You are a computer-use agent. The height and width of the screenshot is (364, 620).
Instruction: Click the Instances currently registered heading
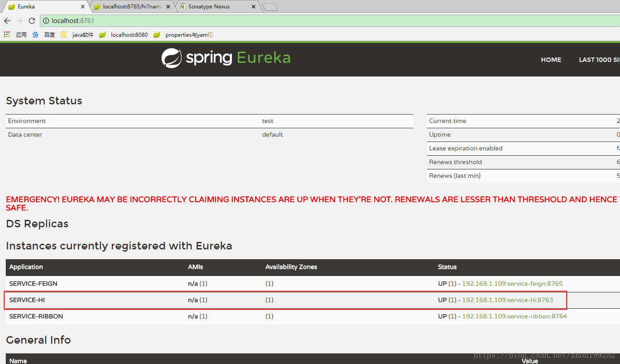click(119, 246)
